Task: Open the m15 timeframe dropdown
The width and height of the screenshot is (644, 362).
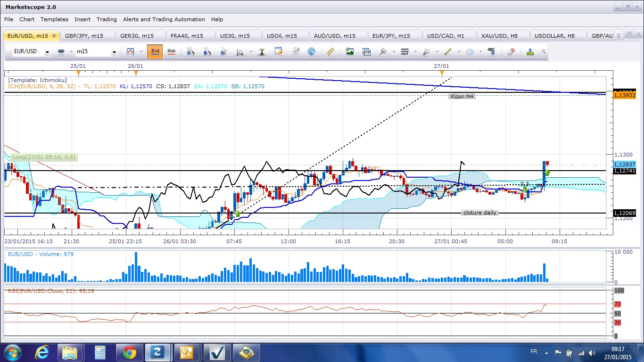Action: [x=114, y=52]
